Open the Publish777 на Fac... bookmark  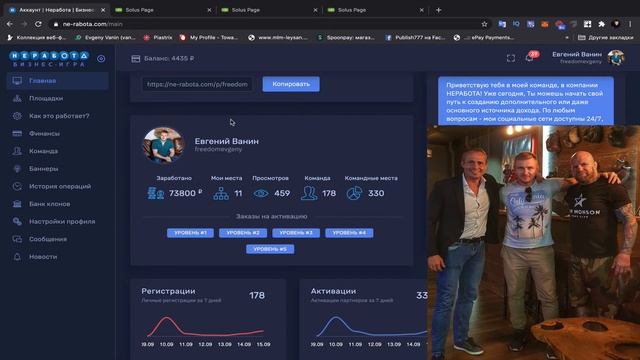(x=415, y=38)
